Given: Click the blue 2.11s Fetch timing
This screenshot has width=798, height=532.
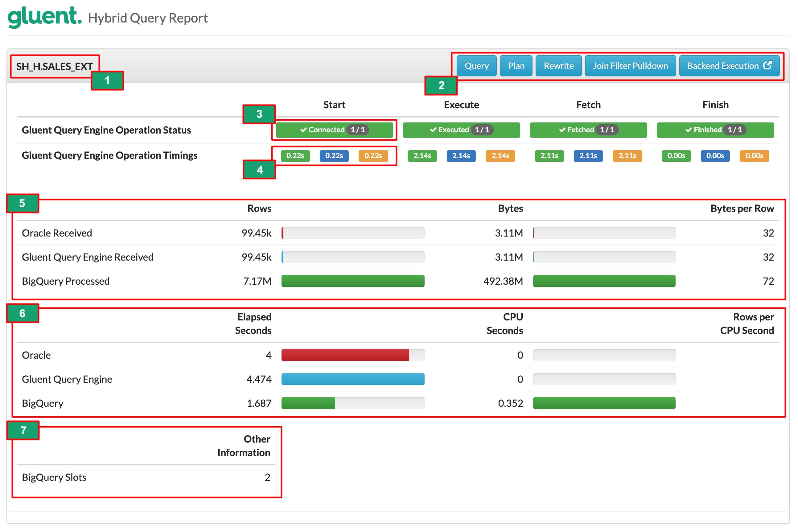Looking at the screenshot, I should click(x=588, y=156).
